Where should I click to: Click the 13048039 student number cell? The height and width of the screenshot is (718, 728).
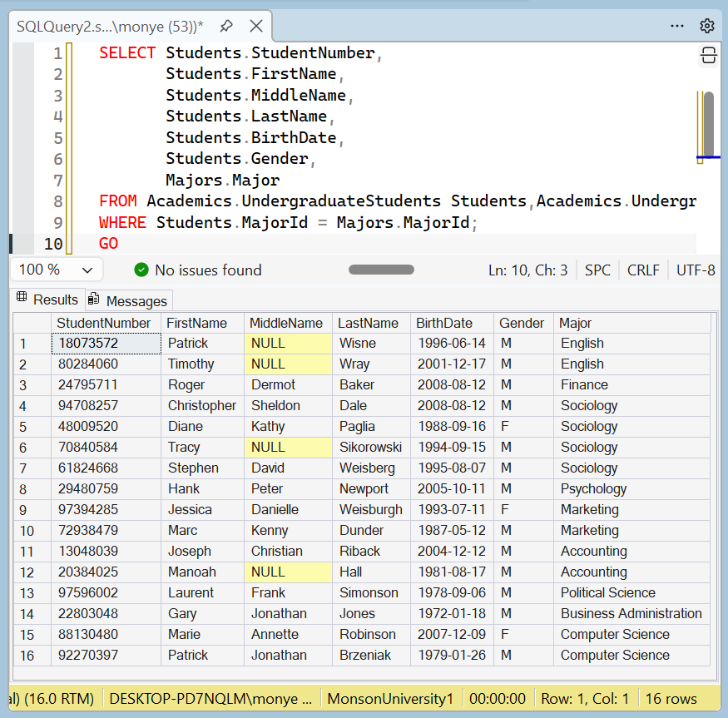pyautogui.click(x=106, y=552)
